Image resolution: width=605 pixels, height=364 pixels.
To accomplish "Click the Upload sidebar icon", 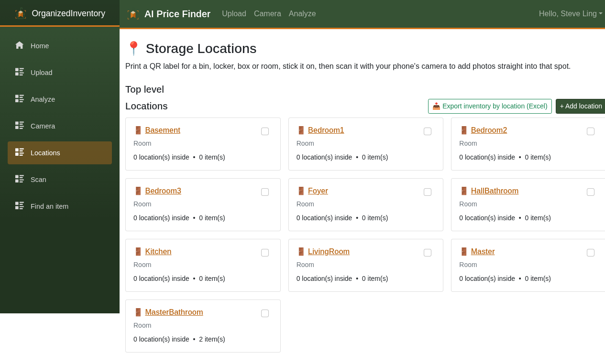I will (x=20, y=72).
